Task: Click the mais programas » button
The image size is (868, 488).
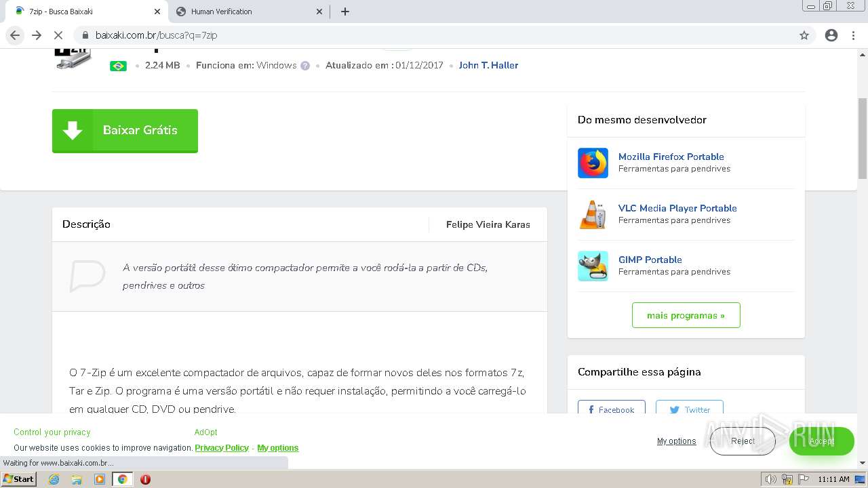Action: [x=686, y=315]
